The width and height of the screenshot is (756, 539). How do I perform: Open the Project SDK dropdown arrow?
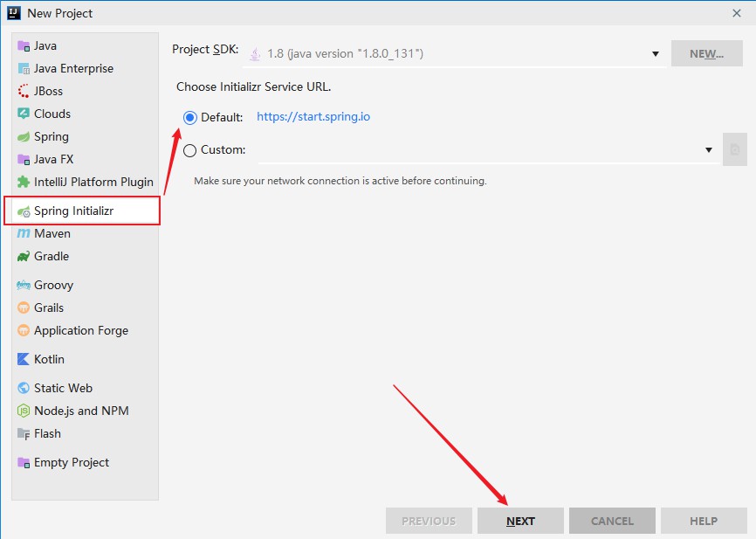pyautogui.click(x=656, y=54)
